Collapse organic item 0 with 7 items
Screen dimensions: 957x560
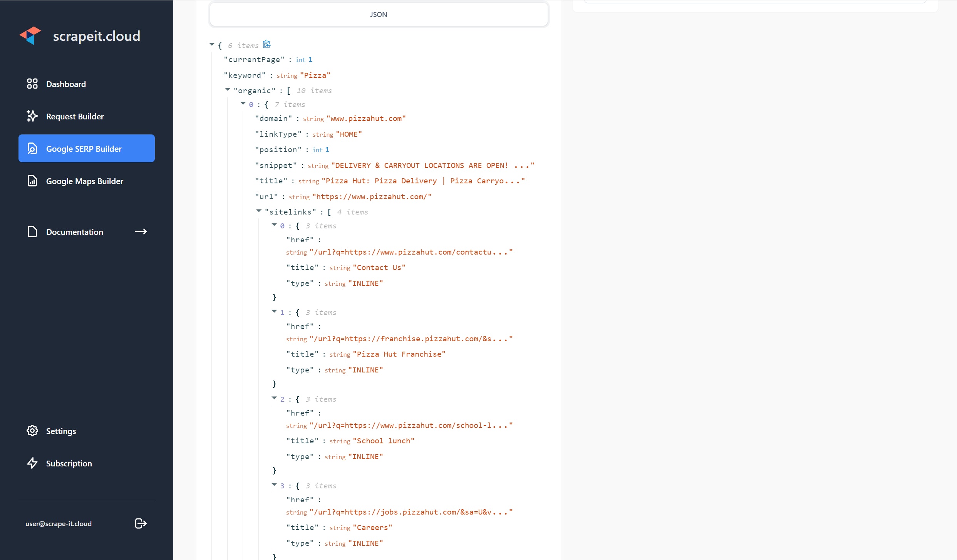[243, 103]
